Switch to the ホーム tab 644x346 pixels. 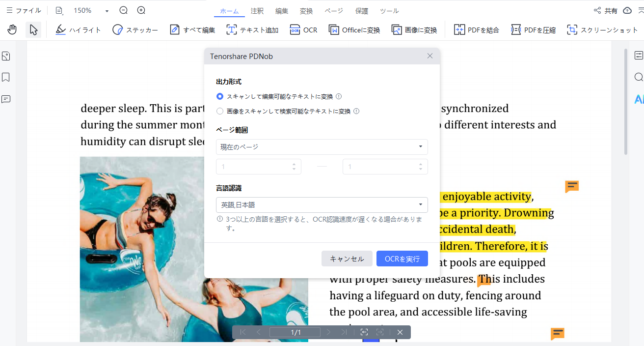tap(229, 11)
